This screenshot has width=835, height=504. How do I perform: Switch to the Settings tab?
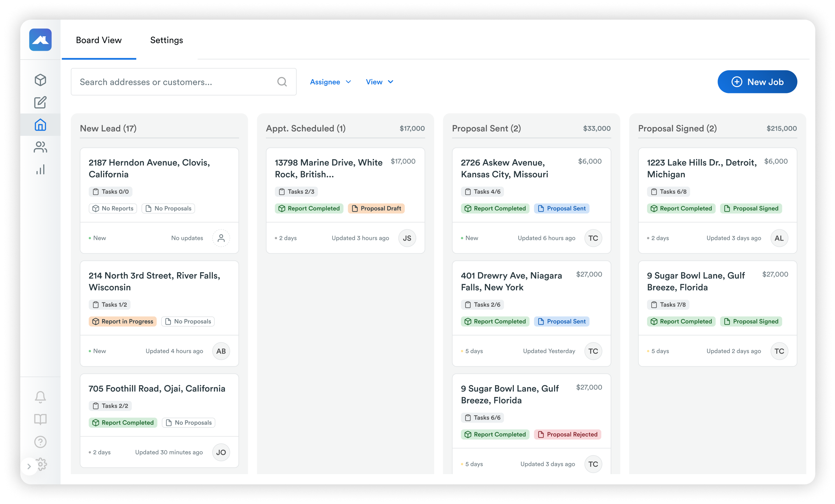pos(166,40)
